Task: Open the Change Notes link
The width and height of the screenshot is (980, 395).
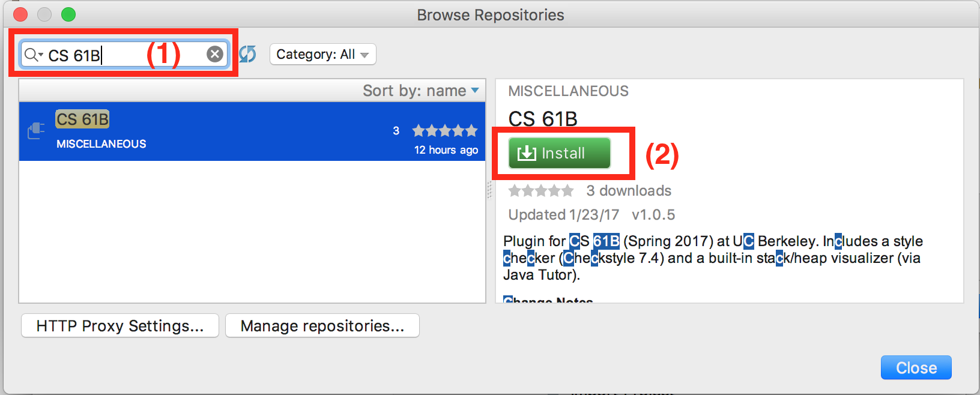Action: [547, 300]
